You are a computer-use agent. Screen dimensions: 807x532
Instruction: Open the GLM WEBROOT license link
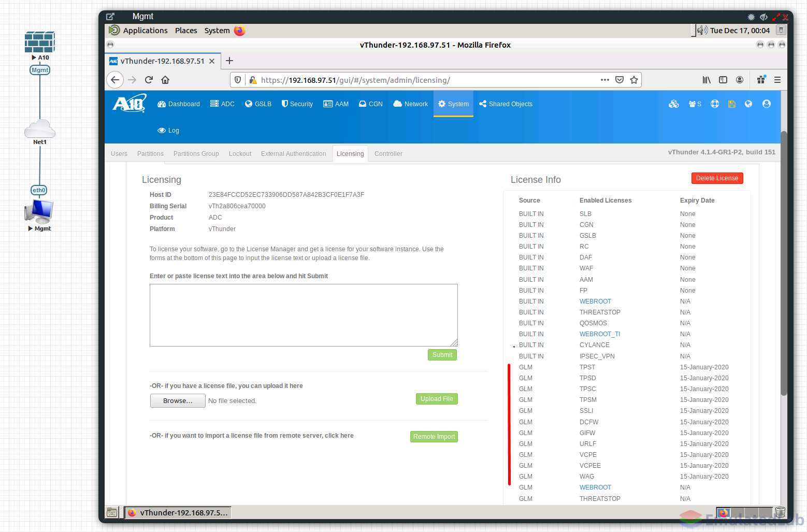(595, 487)
